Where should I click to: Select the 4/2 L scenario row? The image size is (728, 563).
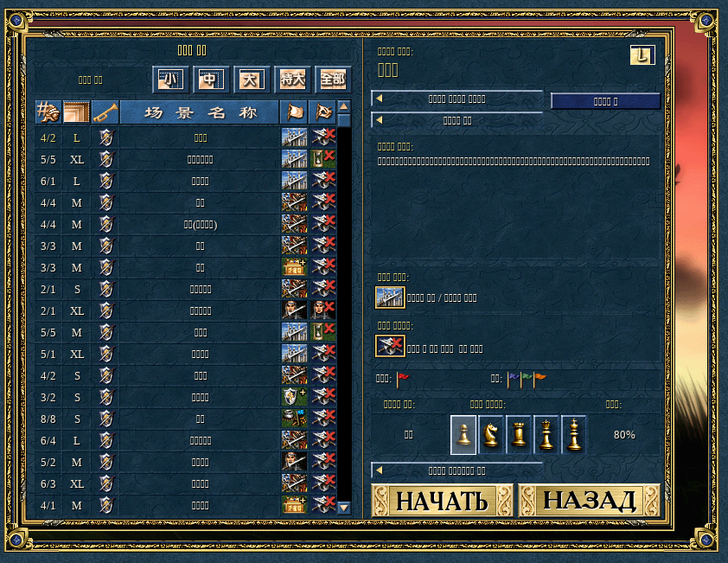pyautogui.click(x=186, y=138)
